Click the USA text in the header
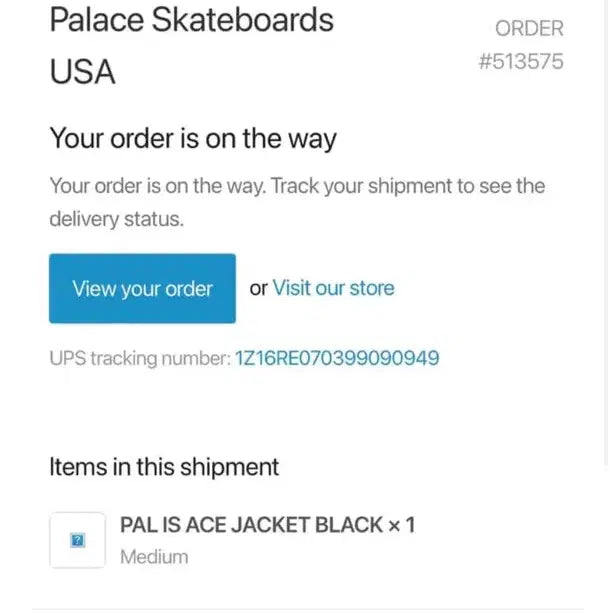 [83, 72]
